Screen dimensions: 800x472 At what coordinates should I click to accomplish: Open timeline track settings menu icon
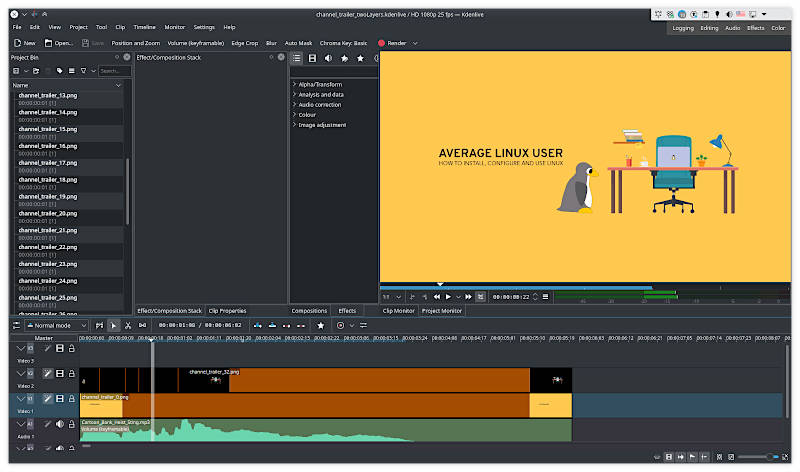(16, 326)
